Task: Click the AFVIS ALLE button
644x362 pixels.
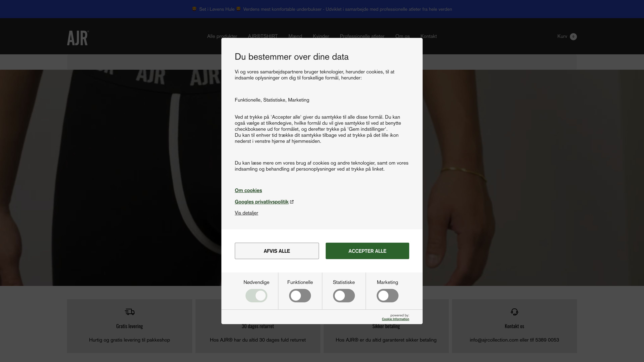Action: pos(277,251)
